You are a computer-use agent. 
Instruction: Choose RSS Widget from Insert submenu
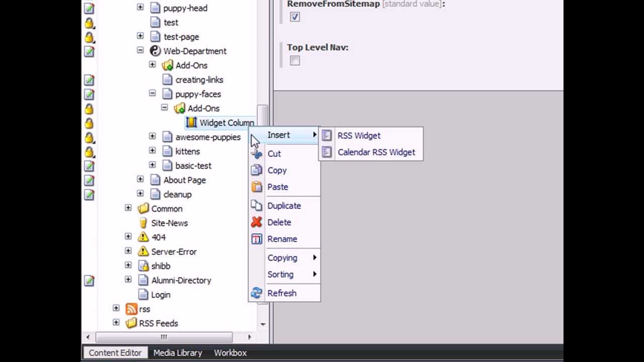pos(371,135)
